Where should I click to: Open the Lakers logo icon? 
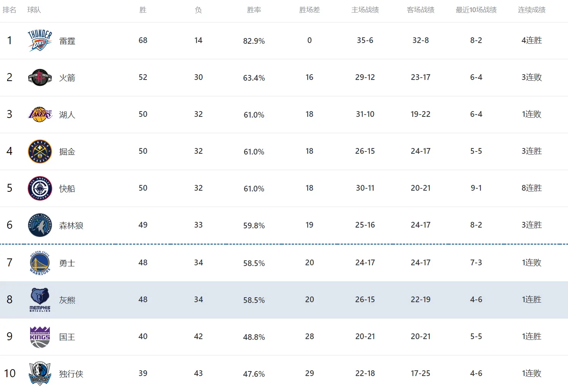(40, 115)
